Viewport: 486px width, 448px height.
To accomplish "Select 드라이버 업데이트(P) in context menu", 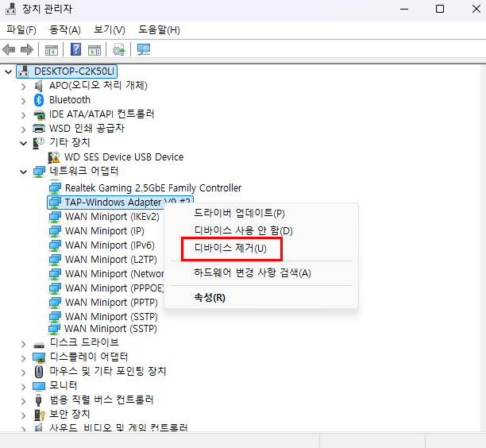I will [x=239, y=213].
